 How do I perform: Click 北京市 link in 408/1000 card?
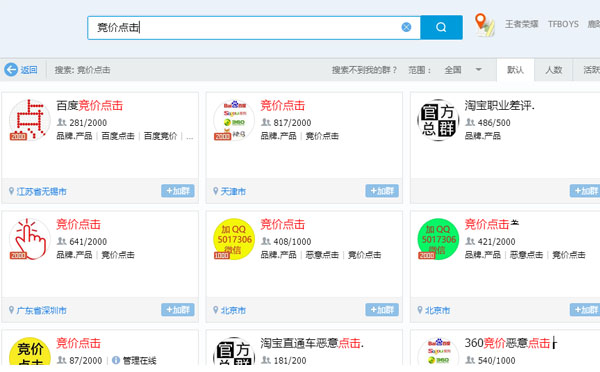click(233, 310)
